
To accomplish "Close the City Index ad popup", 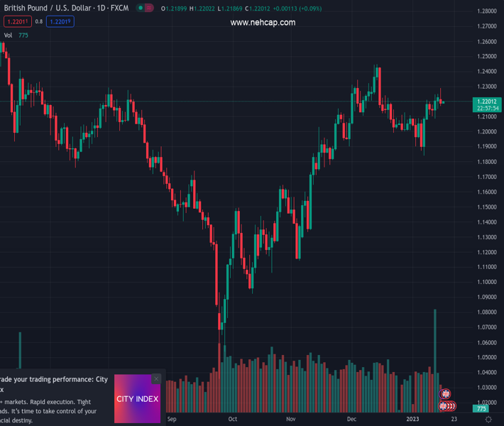I will 156,378.
